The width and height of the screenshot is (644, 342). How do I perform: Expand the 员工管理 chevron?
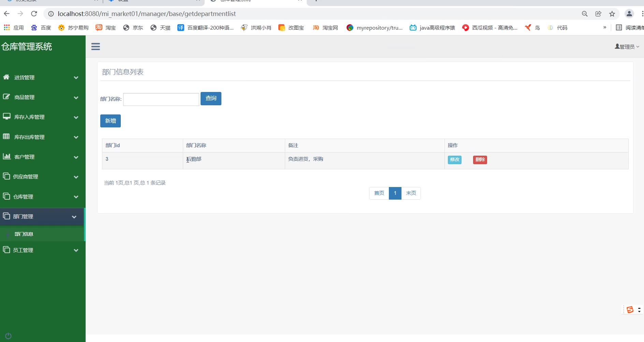76,250
